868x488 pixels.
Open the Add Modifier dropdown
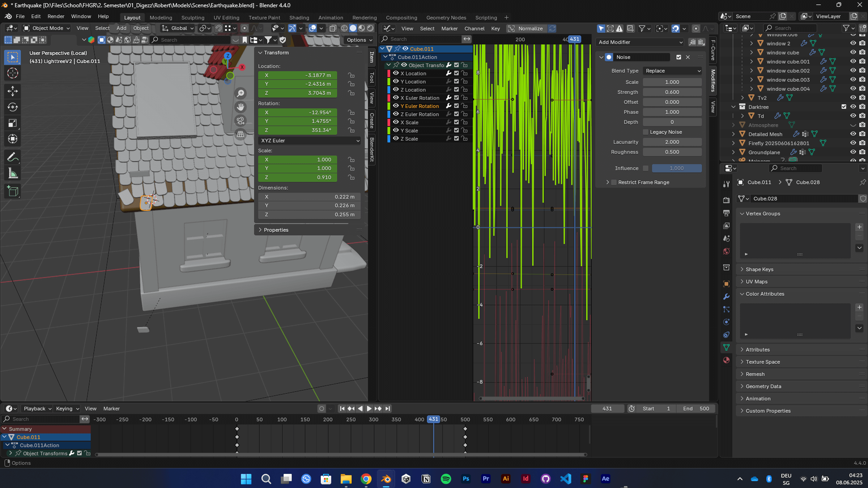(640, 42)
